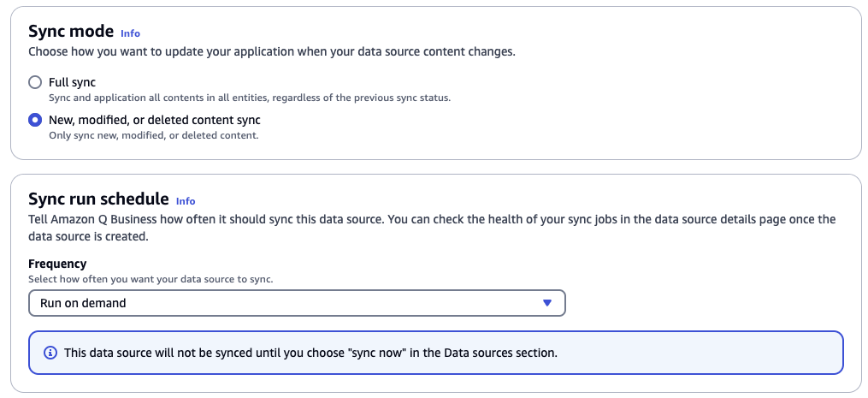The width and height of the screenshot is (868, 398).
Task: Click the info circle icon in the sync notice
Action: pyautogui.click(x=50, y=353)
